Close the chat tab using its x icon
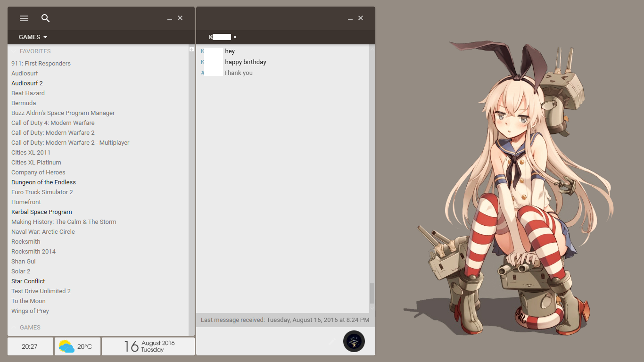The width and height of the screenshot is (644, 362). click(x=235, y=37)
